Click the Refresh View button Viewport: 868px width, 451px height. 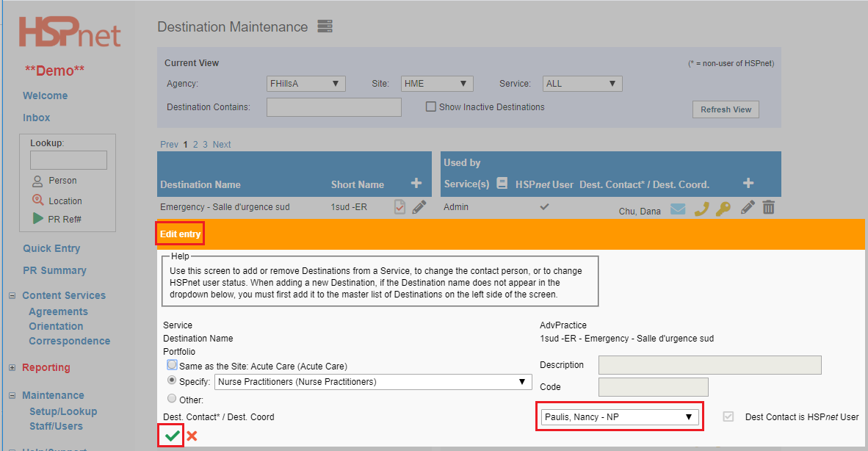coord(726,109)
